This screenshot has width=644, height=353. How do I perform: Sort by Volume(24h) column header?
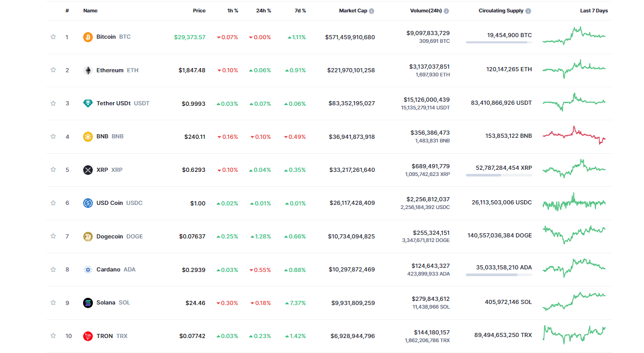point(426,11)
